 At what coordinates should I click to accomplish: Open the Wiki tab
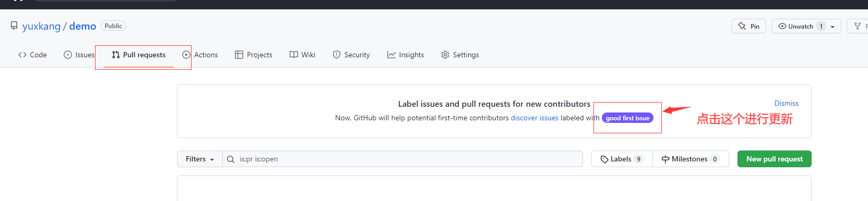[303, 55]
